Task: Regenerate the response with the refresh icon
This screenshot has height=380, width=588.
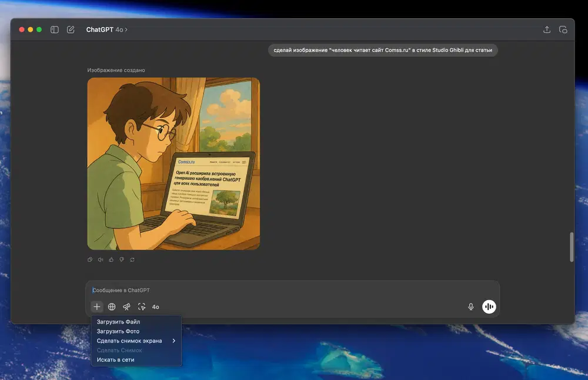Action: click(132, 260)
